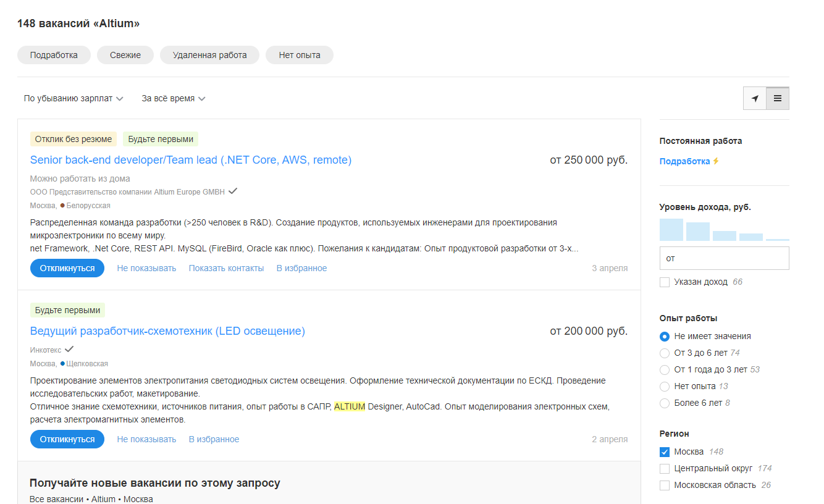This screenshot has width=824, height=504.
Task: Click verified checkmark next to Инкотекс
Action: [69, 350]
